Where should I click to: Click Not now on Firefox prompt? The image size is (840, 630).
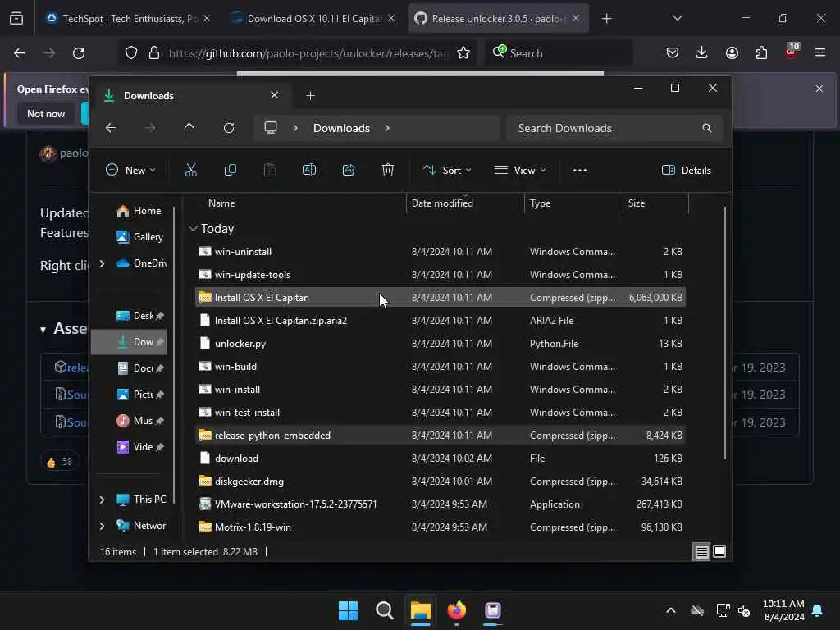click(x=46, y=113)
